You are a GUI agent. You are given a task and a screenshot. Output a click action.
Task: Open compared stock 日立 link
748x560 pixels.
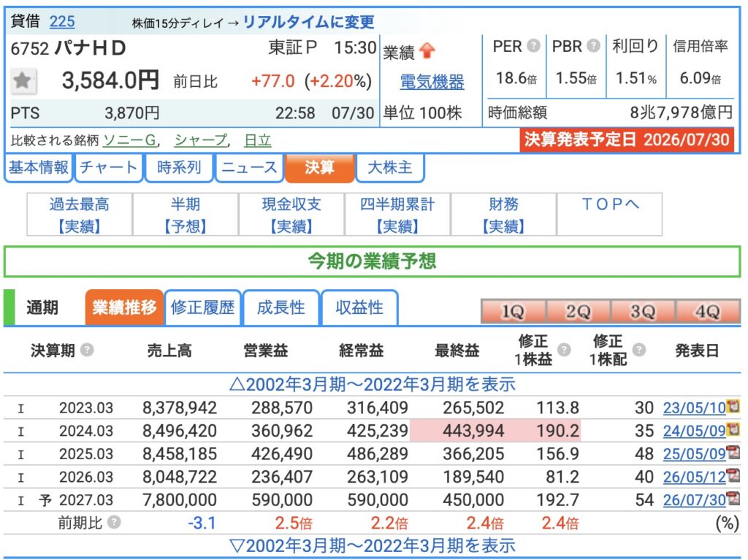(258, 140)
